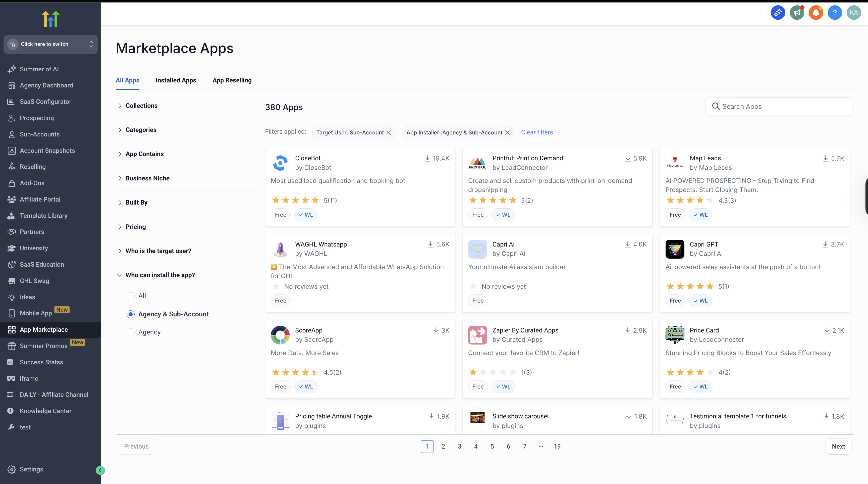Remove the Target User Sub-Account filter
Screen dimensions: 868x484
coord(389,132)
